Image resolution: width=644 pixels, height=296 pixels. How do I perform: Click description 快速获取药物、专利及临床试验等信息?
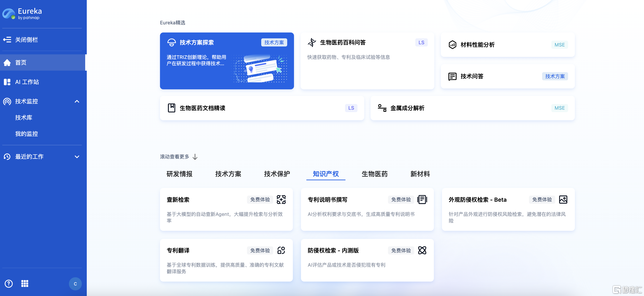coord(348,57)
